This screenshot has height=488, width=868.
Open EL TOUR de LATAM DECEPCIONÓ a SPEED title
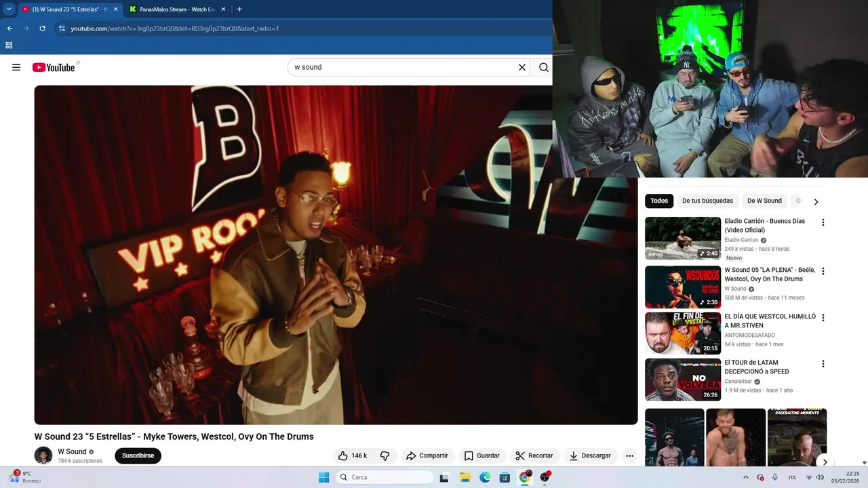757,367
